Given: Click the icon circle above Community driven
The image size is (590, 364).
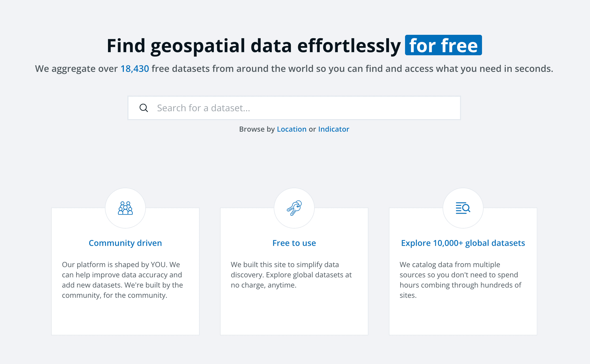Looking at the screenshot, I should [x=125, y=209].
